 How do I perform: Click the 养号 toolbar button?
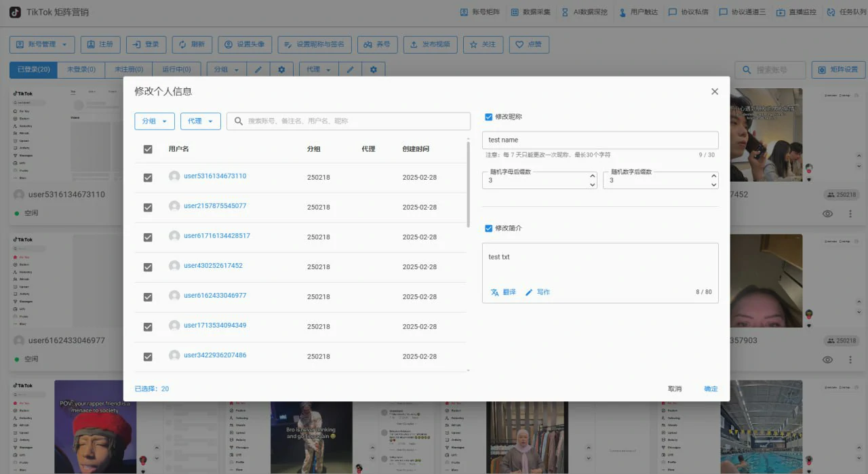tap(377, 44)
